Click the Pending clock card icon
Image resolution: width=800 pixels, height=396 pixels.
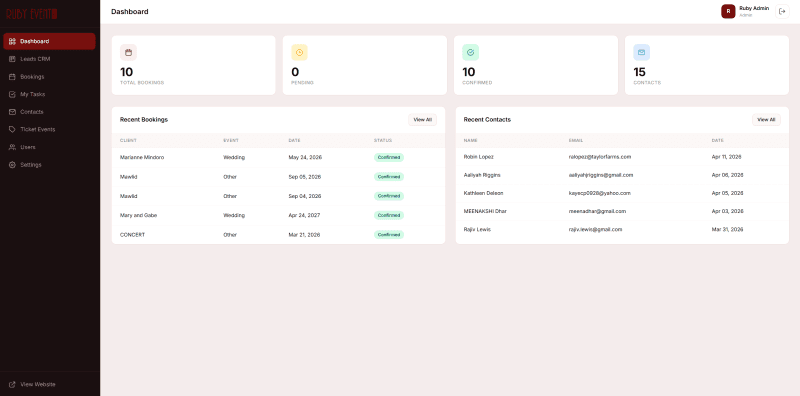[x=299, y=52]
